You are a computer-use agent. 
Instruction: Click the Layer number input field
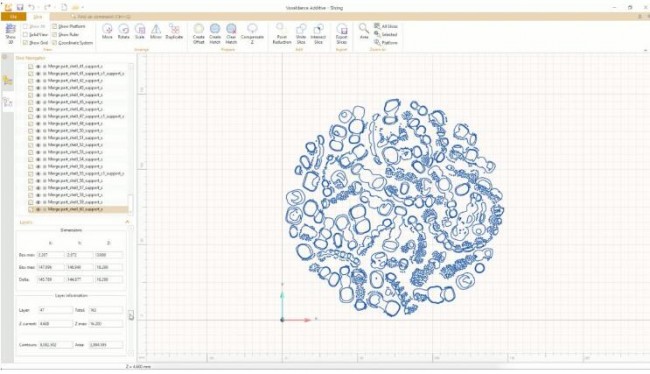pos(55,310)
